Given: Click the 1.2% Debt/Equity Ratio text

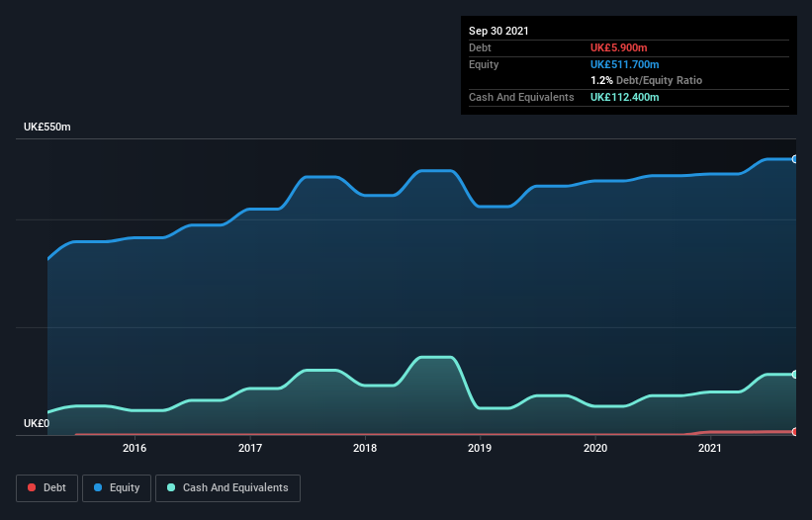Looking at the screenshot, I should click(x=646, y=81).
